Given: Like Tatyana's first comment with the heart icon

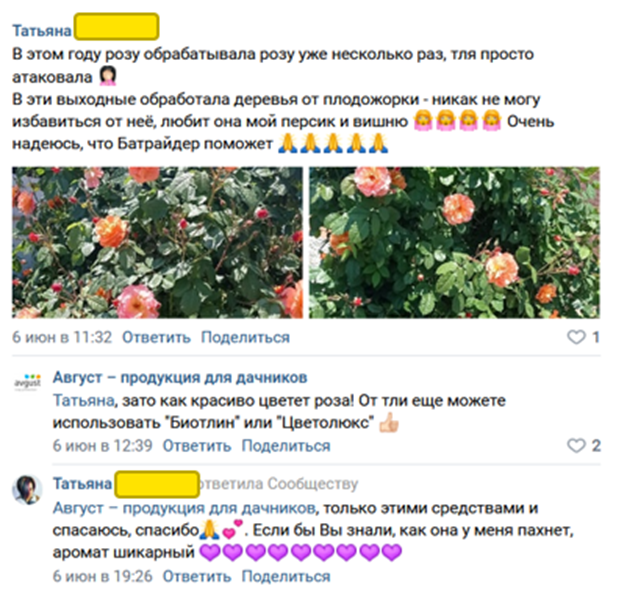Looking at the screenshot, I should (576, 337).
